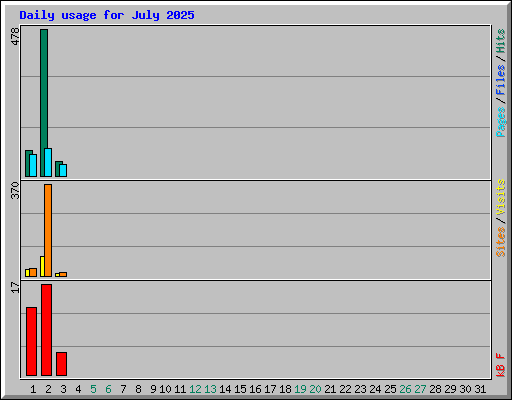Select the short red KB bar for day 3
The width and height of the screenshot is (512, 400).
pos(61,364)
